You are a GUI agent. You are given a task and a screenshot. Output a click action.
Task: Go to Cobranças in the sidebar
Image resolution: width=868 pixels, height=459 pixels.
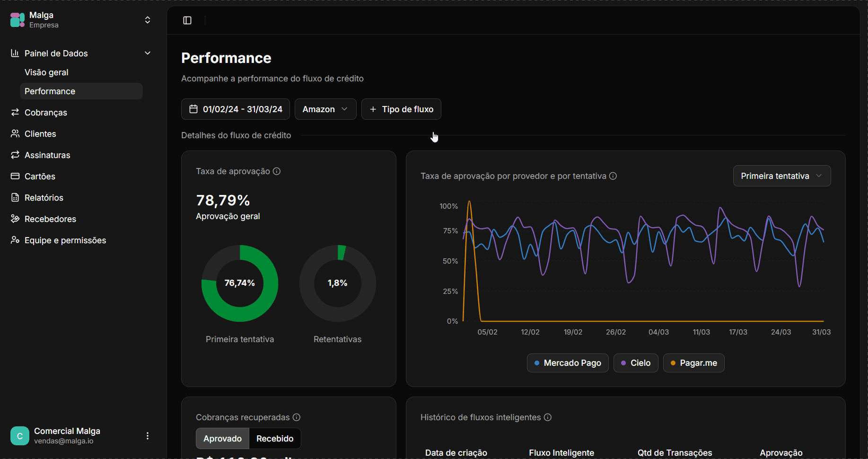pyautogui.click(x=46, y=113)
